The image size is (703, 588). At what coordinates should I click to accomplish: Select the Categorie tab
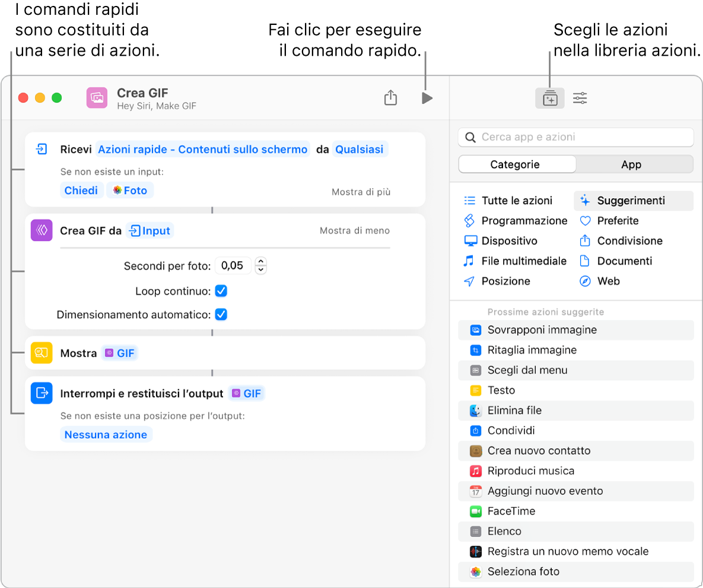tap(517, 164)
